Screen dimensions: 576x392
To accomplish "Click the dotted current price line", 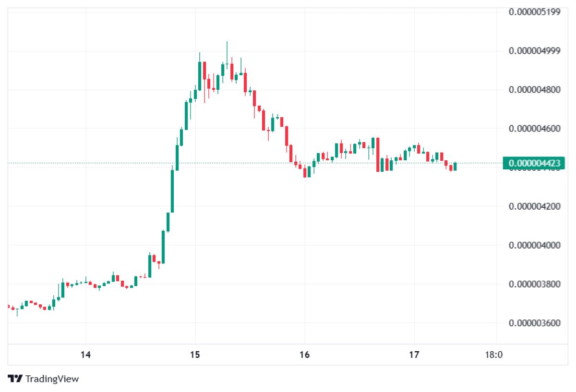I will click(x=254, y=163).
